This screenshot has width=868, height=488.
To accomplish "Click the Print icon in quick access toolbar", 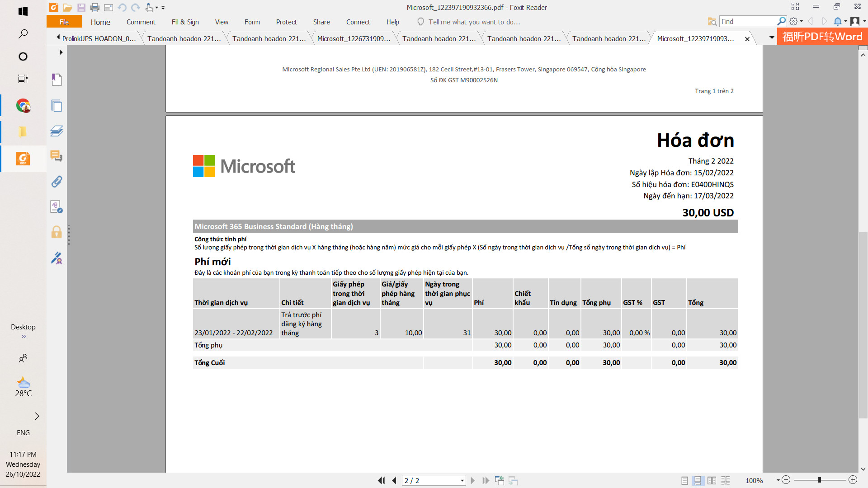I will (94, 8).
